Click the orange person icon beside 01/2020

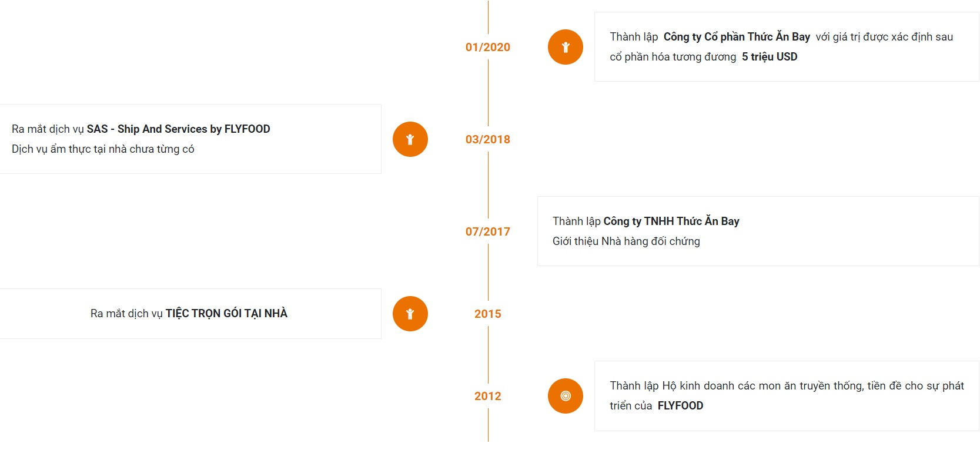click(x=565, y=47)
